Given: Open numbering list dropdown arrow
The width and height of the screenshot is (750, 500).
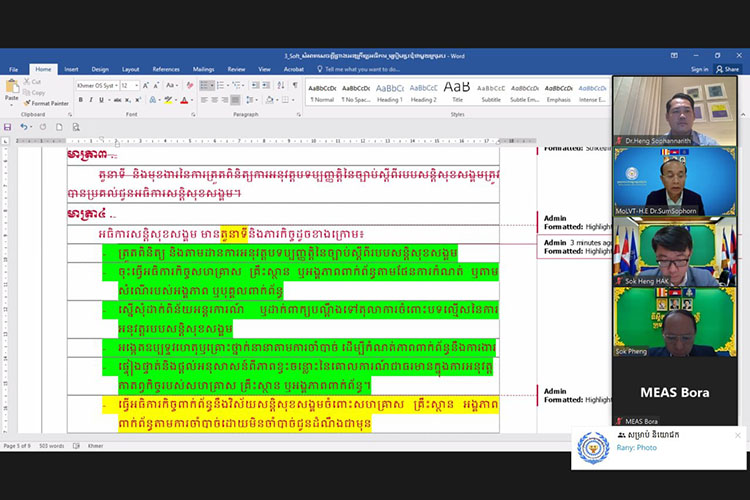Looking at the screenshot, I should coord(228,86).
